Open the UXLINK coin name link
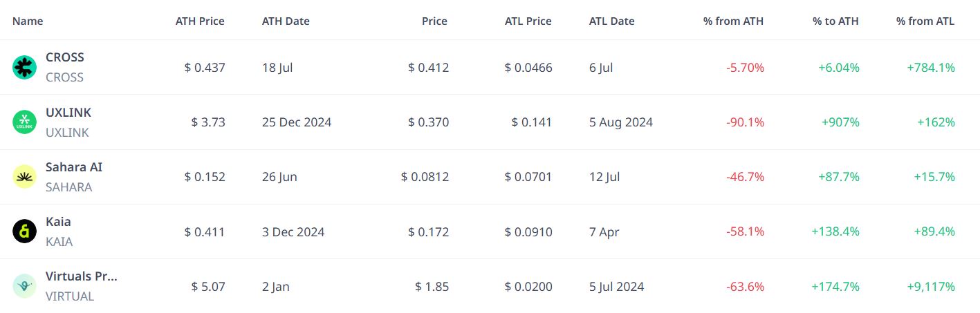The height and width of the screenshot is (313, 980). [x=68, y=113]
